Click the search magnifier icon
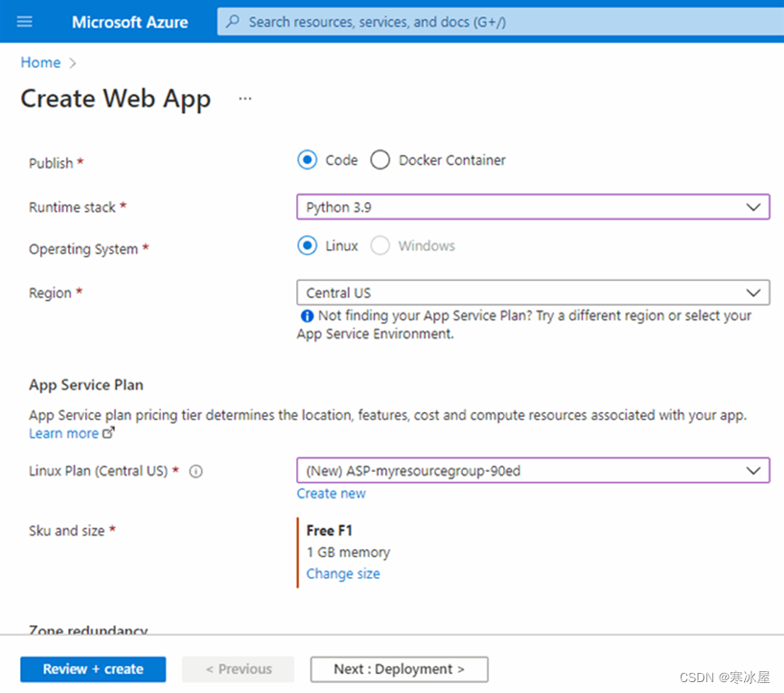The width and height of the screenshot is (784, 693). (x=232, y=22)
